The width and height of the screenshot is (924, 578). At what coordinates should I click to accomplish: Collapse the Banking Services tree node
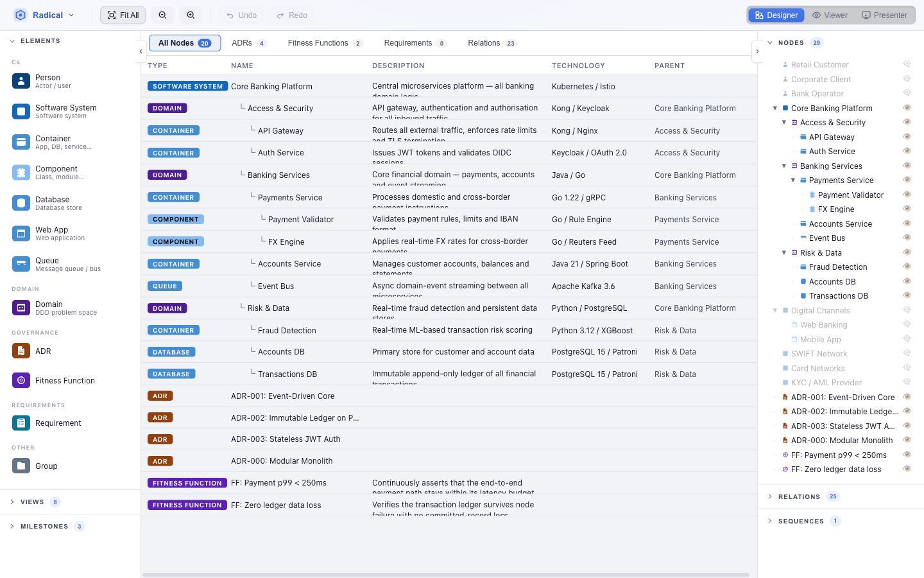click(784, 166)
